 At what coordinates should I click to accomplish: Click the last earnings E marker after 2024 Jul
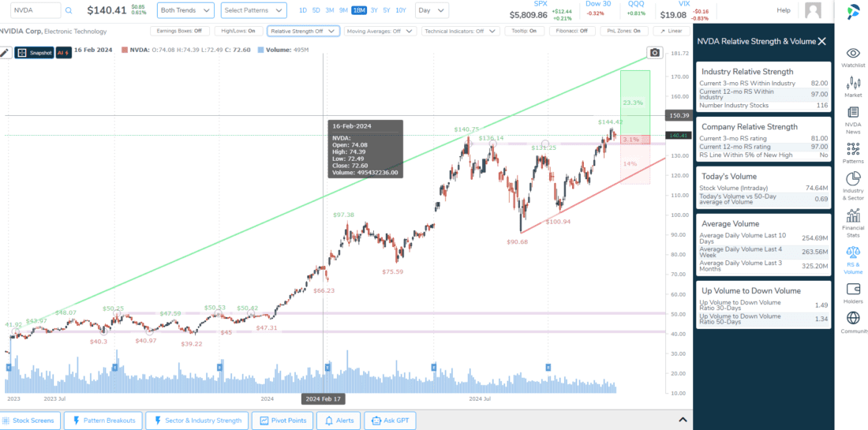(x=548, y=367)
